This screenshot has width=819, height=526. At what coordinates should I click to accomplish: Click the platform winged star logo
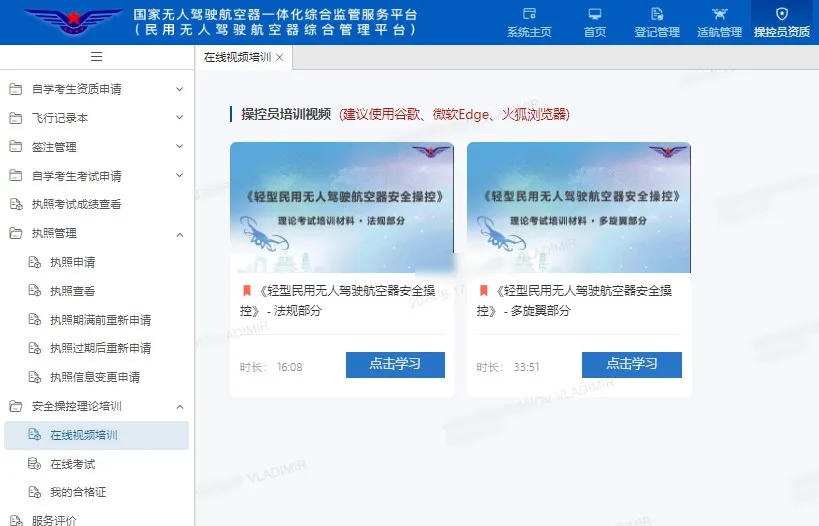(73, 21)
